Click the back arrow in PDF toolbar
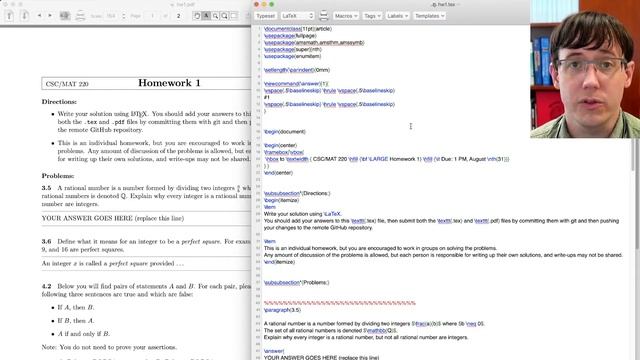The width and height of the screenshot is (640, 360). [40, 16]
